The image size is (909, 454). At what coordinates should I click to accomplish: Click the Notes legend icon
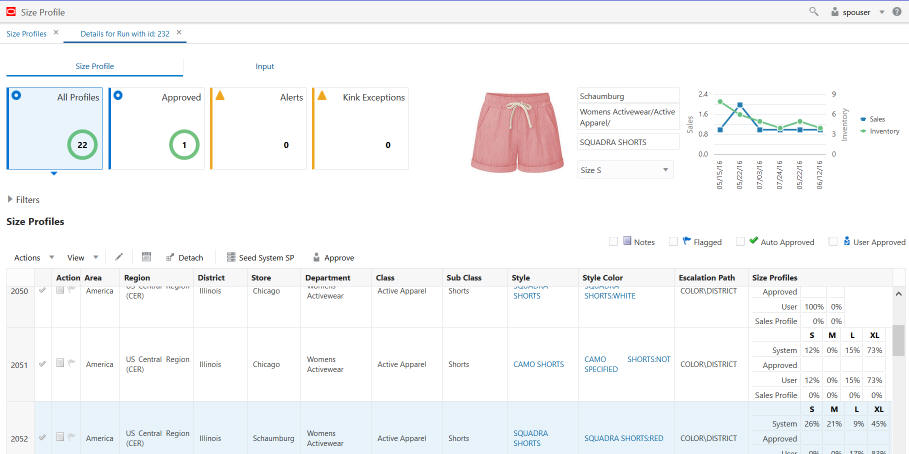(x=627, y=241)
